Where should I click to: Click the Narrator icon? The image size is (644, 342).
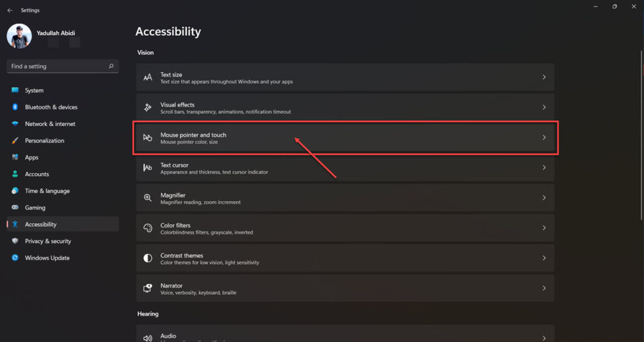pos(147,288)
